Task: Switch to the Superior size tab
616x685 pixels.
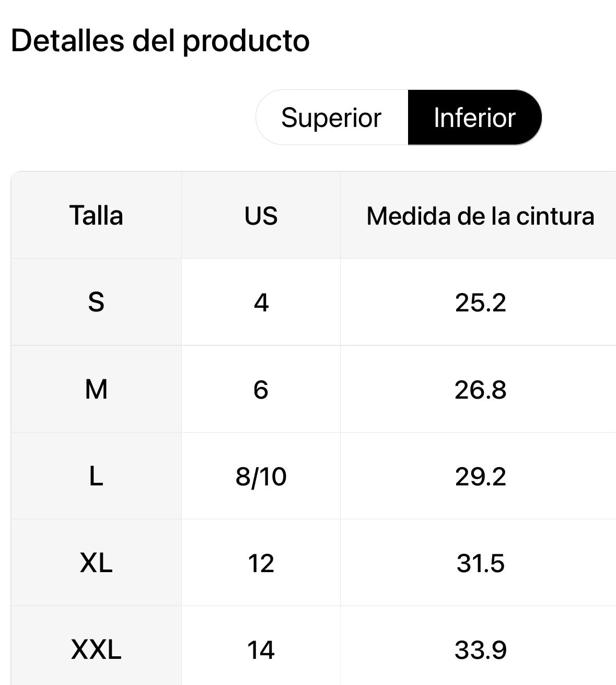Action: (331, 118)
